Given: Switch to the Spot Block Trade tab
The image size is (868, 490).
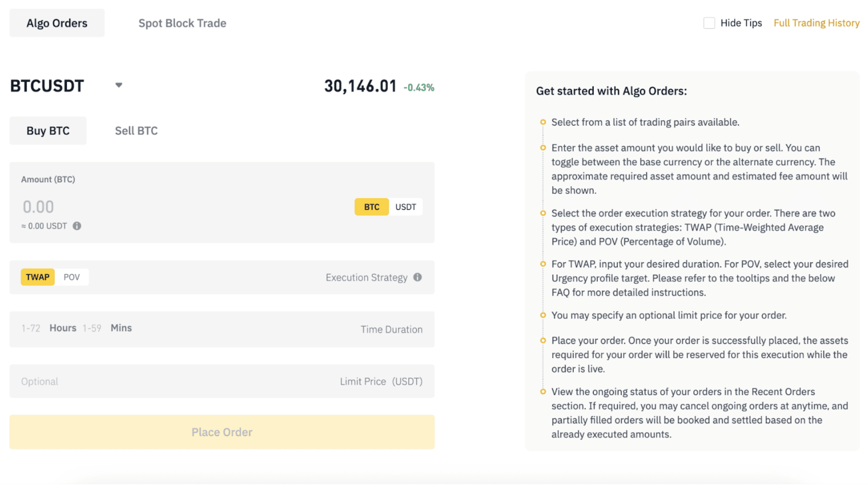Looking at the screenshot, I should click(182, 23).
